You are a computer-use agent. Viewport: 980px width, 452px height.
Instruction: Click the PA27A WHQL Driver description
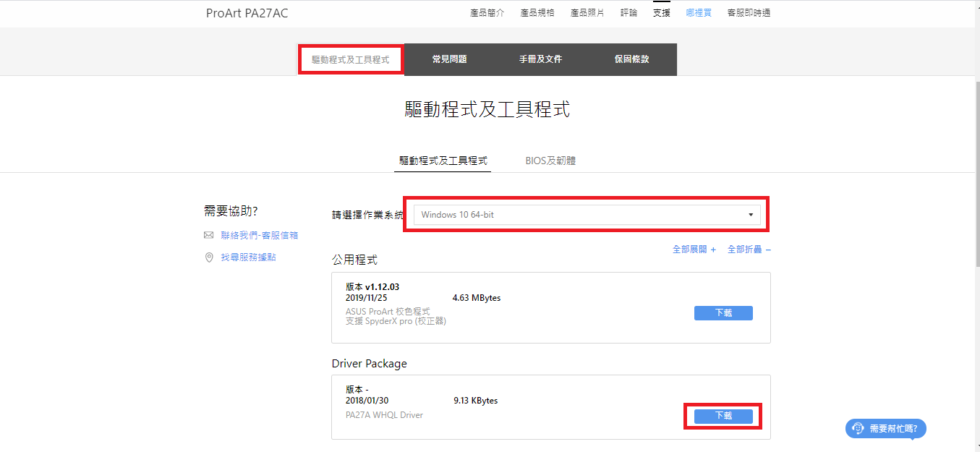[x=385, y=415]
